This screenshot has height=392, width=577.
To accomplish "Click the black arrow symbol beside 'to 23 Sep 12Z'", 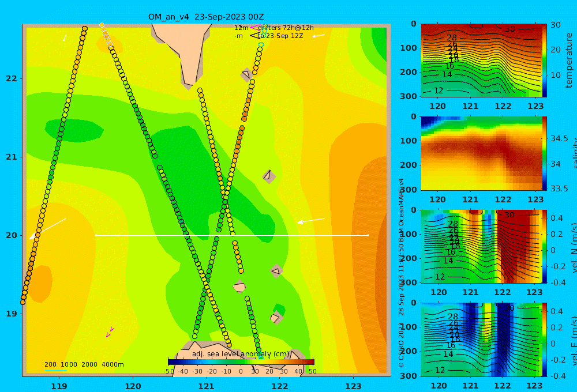I will pos(254,36).
